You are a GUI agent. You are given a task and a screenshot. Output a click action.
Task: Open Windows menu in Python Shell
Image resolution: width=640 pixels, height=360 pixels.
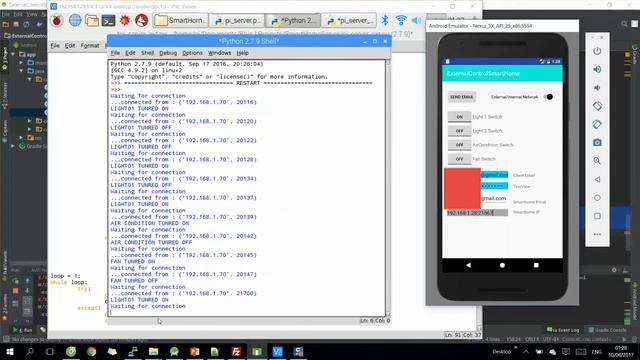click(x=219, y=53)
